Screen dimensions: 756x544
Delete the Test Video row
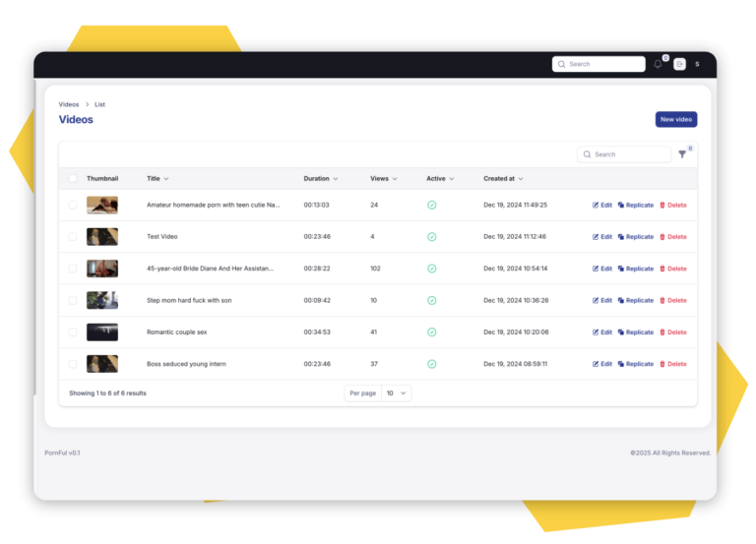673,236
